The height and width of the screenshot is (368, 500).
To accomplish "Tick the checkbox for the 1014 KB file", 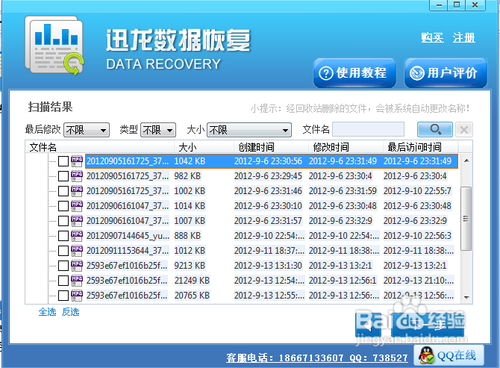I will (63, 206).
